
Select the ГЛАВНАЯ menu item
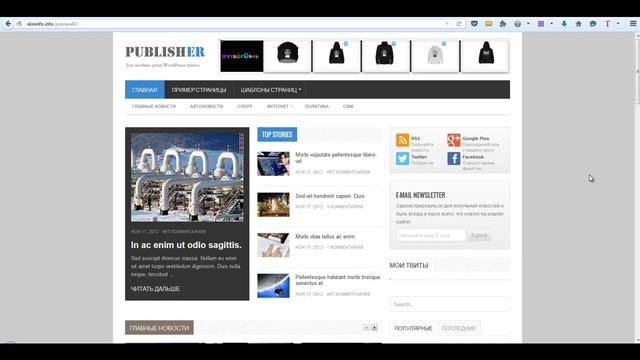[144, 90]
